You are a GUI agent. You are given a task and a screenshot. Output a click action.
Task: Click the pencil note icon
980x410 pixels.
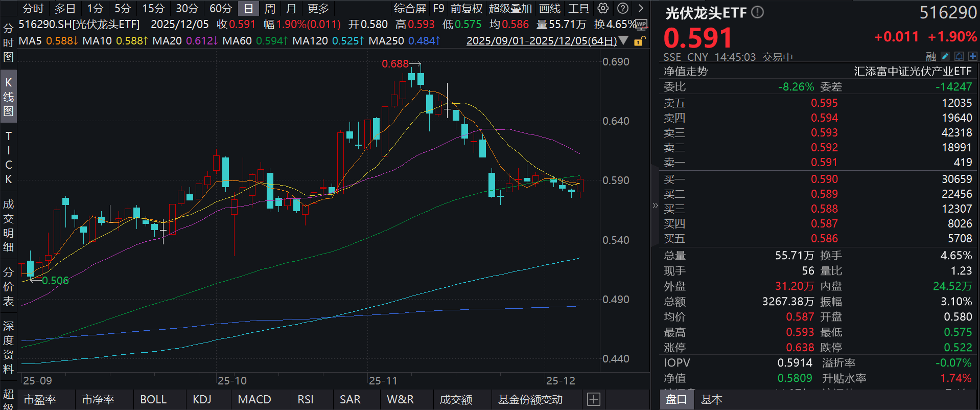[945, 56]
